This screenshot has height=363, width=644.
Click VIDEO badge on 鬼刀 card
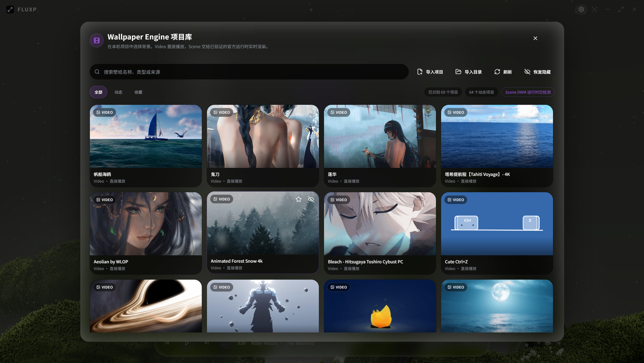tap(222, 112)
